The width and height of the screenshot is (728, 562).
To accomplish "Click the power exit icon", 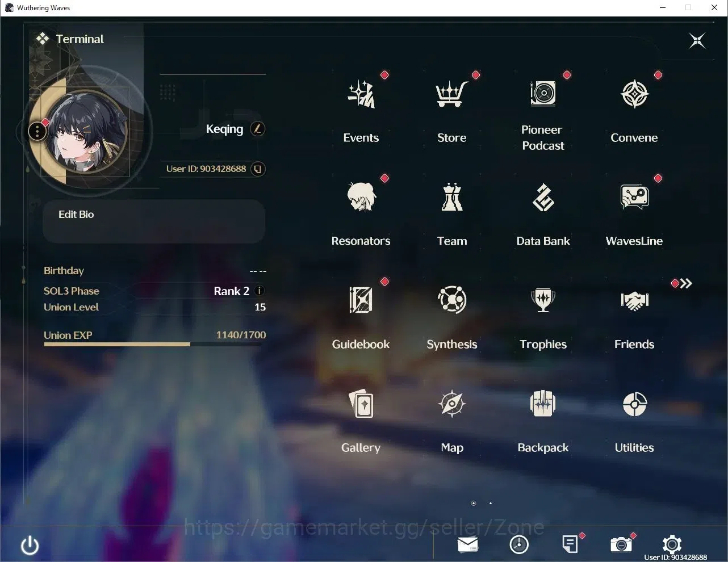I will click(30, 546).
